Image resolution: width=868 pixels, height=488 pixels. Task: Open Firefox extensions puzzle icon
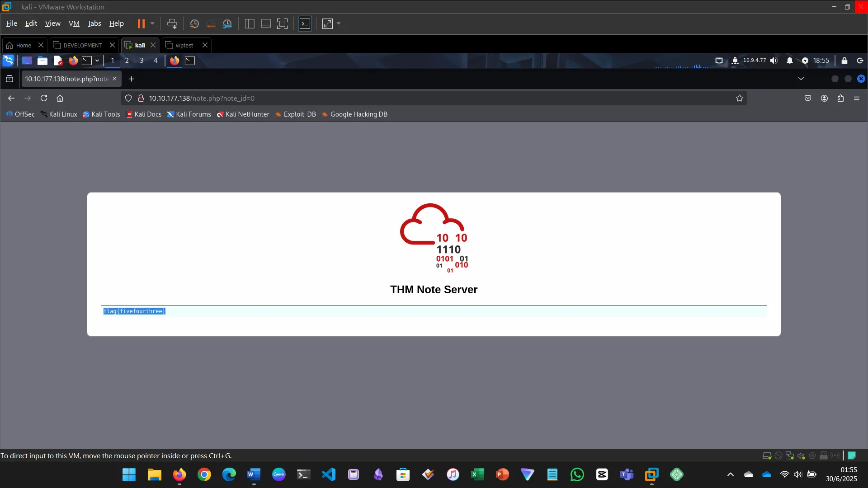(x=840, y=98)
